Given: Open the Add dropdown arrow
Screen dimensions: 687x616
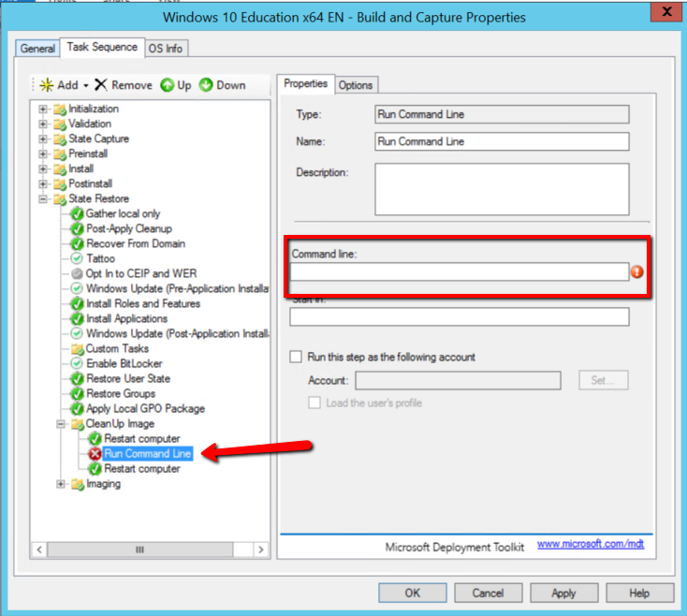Looking at the screenshot, I should [86, 86].
